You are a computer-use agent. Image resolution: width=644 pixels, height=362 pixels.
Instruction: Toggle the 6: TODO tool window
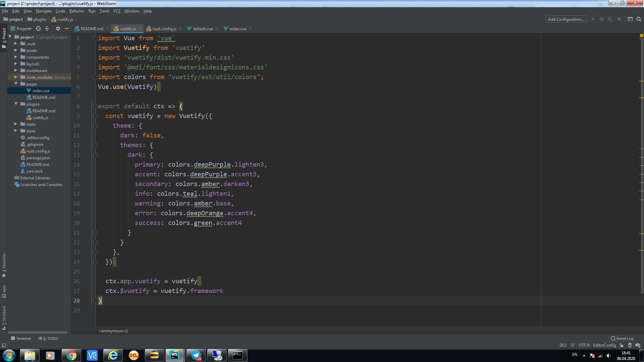(x=48, y=339)
